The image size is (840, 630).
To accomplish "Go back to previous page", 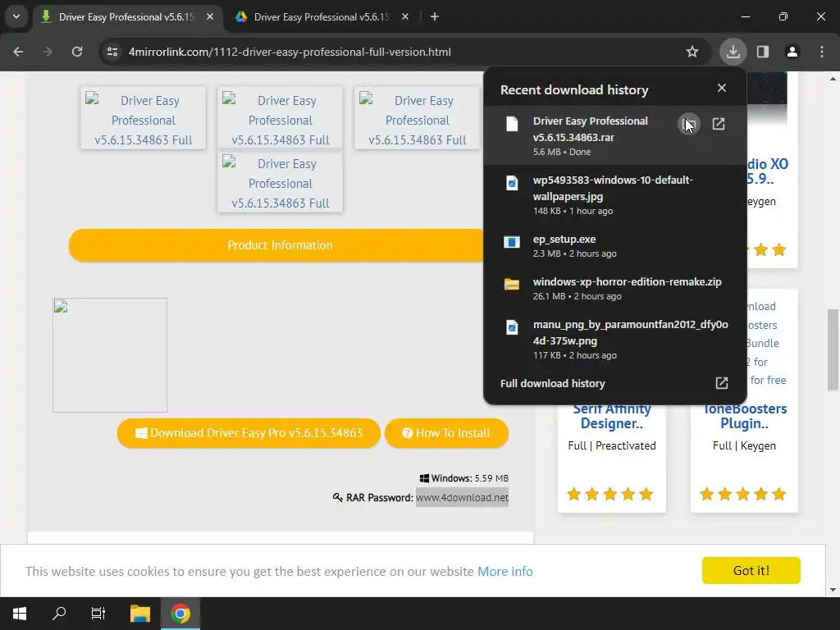I will pos(18,52).
